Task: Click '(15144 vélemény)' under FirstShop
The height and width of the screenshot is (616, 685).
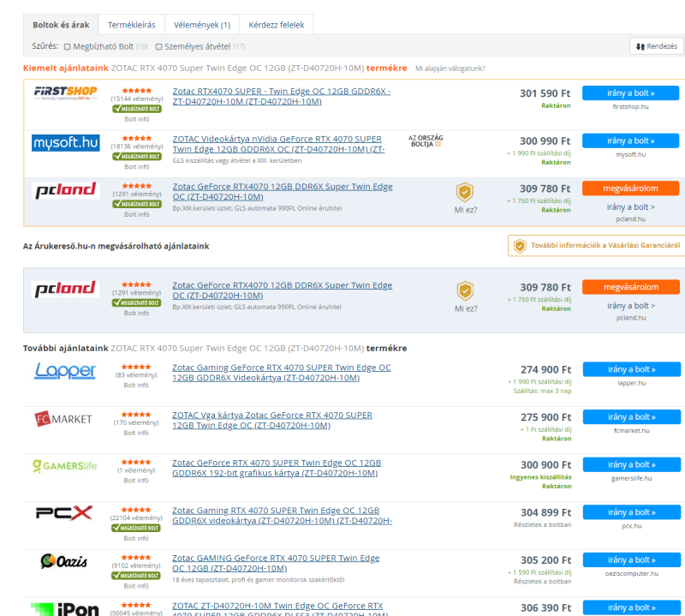Action: pyautogui.click(x=137, y=99)
